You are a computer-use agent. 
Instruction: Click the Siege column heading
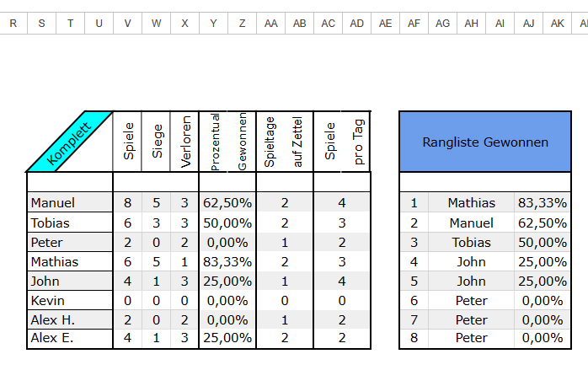[x=157, y=142]
